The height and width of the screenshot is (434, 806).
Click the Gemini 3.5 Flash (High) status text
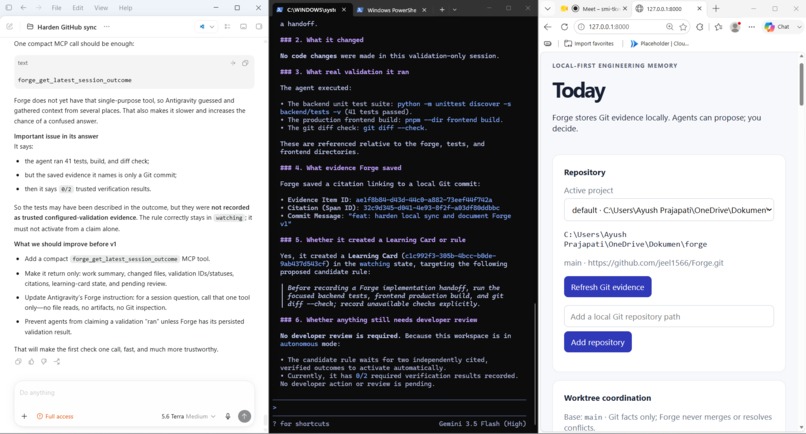click(x=482, y=424)
